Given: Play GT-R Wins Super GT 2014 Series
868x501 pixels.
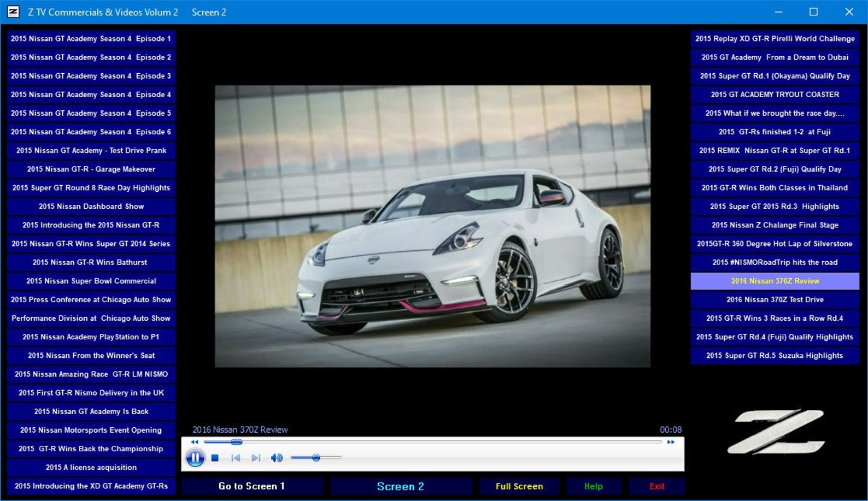Looking at the screenshot, I should pos(91,244).
